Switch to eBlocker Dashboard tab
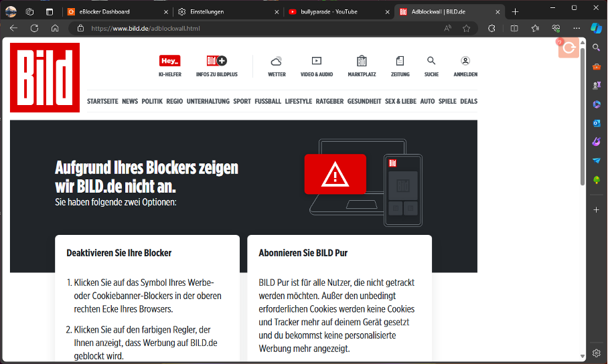608x364 pixels. pyautogui.click(x=119, y=11)
